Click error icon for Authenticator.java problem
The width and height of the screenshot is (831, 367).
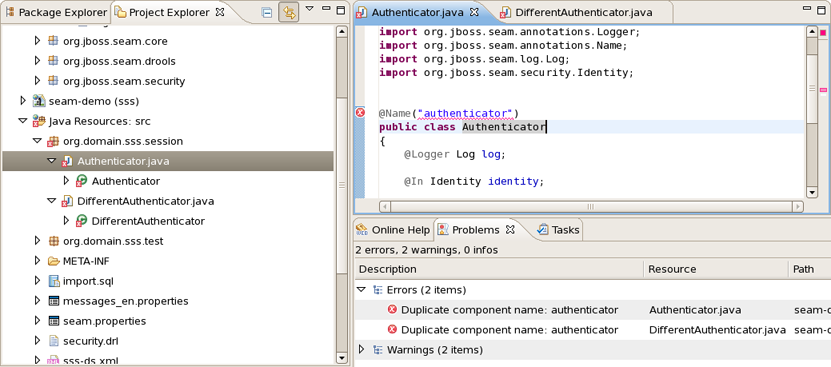[392, 310]
